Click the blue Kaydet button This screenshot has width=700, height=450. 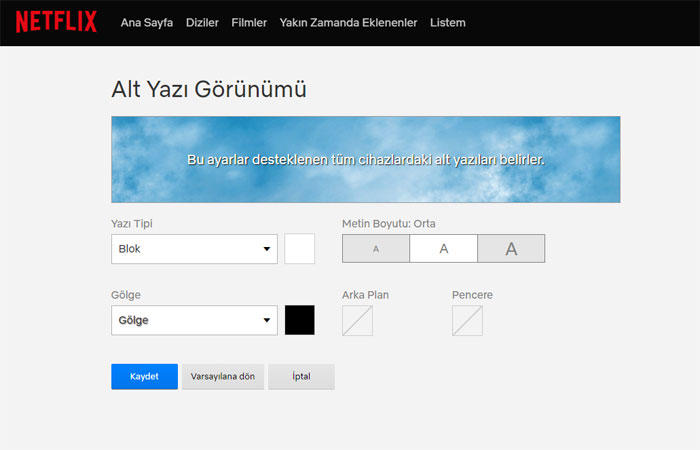click(144, 376)
